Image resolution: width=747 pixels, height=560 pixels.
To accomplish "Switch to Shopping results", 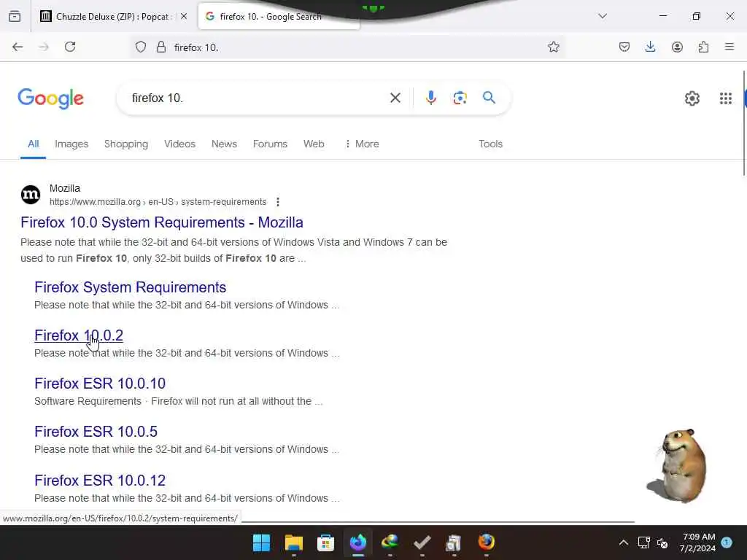I will click(126, 144).
